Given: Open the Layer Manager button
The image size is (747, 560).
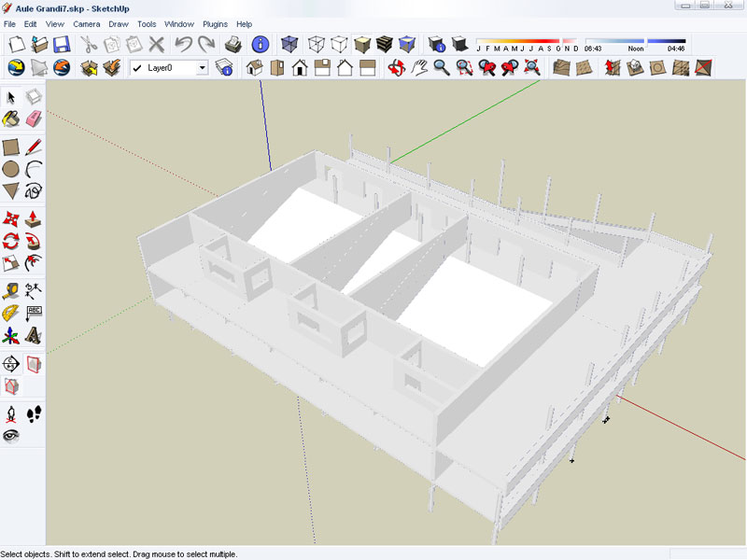Looking at the screenshot, I should [224, 67].
